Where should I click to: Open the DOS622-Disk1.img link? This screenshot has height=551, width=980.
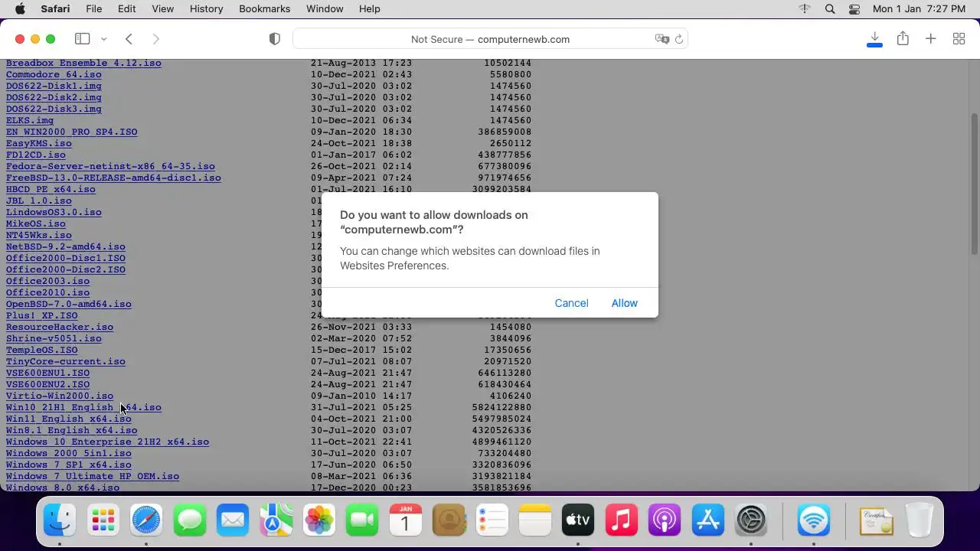pos(54,86)
